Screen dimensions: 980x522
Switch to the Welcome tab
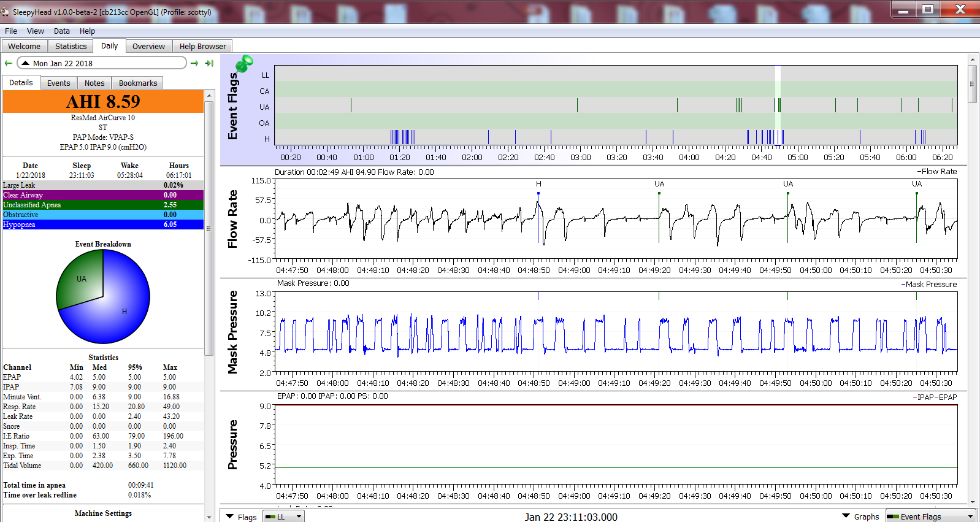25,46
